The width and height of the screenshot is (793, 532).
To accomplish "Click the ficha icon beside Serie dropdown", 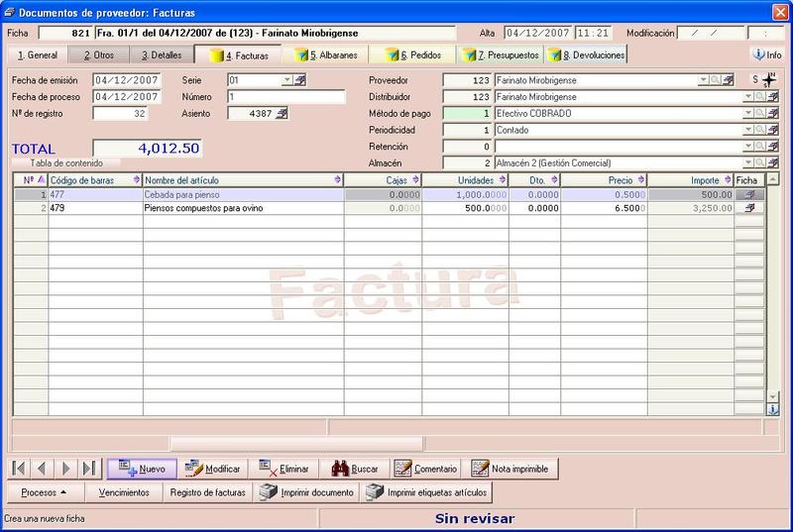I will tap(300, 80).
